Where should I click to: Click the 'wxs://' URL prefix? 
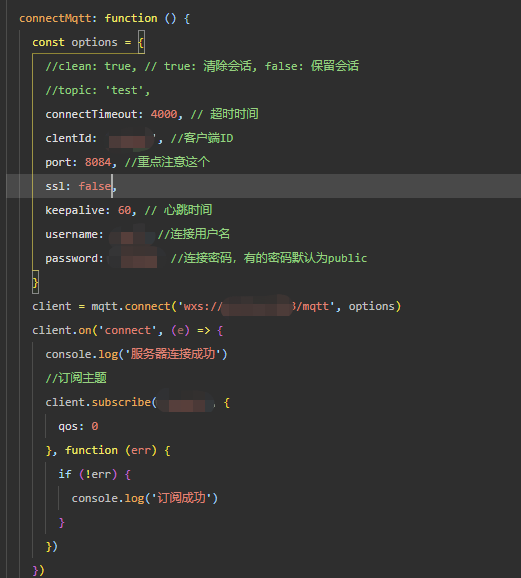coord(203,306)
